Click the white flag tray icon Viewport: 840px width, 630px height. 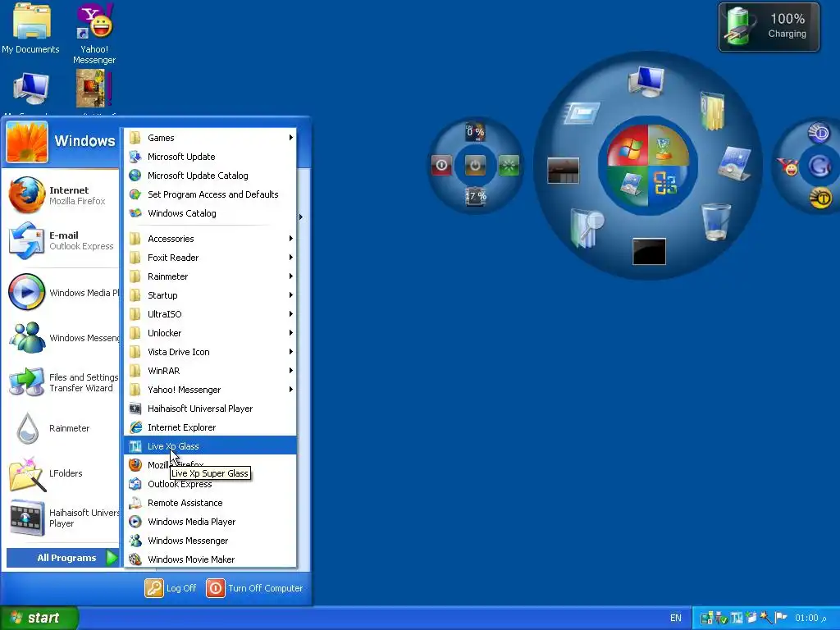pyautogui.click(x=780, y=618)
